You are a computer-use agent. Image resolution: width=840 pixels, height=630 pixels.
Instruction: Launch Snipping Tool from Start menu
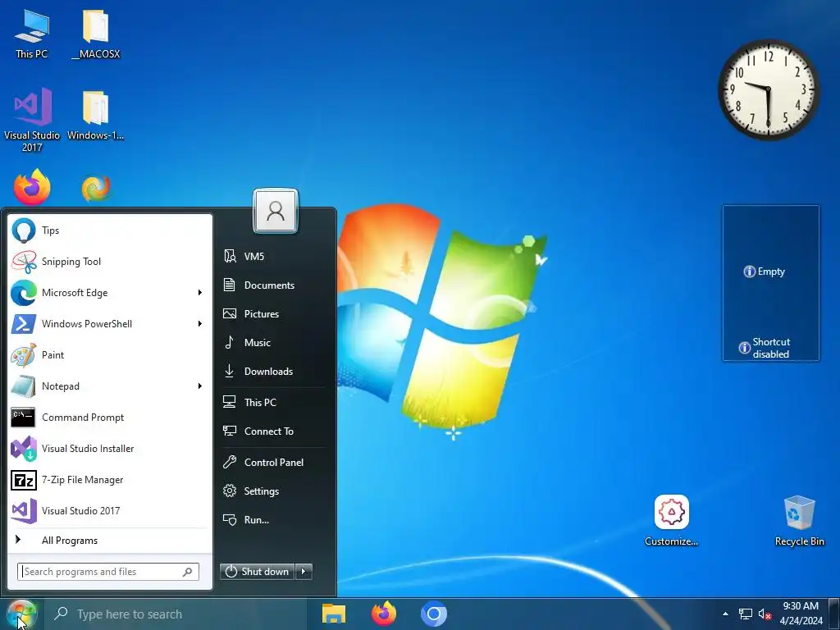click(109, 262)
